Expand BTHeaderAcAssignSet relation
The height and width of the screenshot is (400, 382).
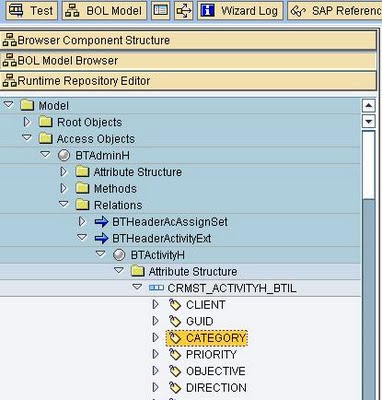pyautogui.click(x=82, y=222)
